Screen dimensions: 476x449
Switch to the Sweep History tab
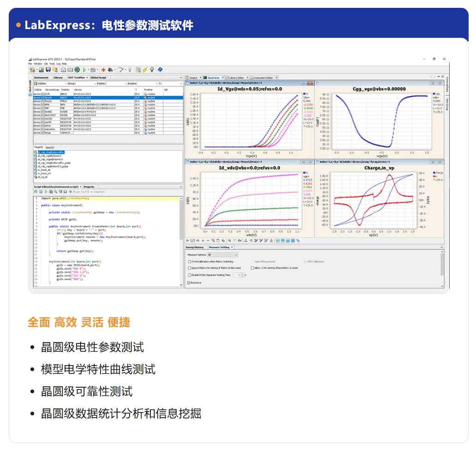[195, 247]
